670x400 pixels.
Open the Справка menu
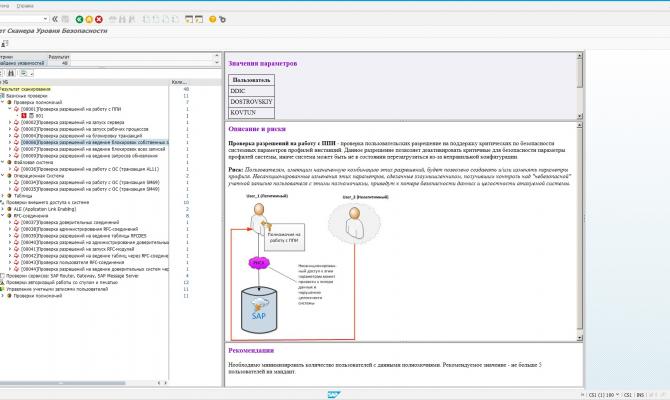coord(25,6)
